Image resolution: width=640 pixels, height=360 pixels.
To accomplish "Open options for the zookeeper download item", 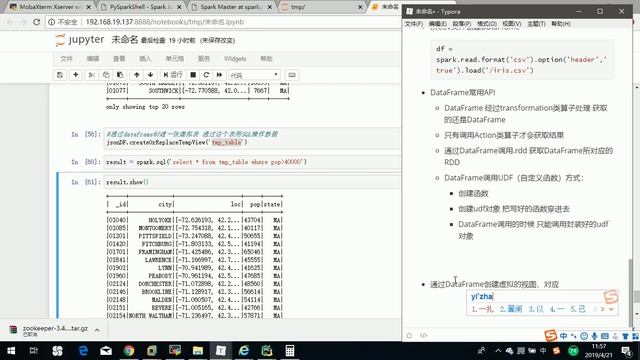I will 97,330.
